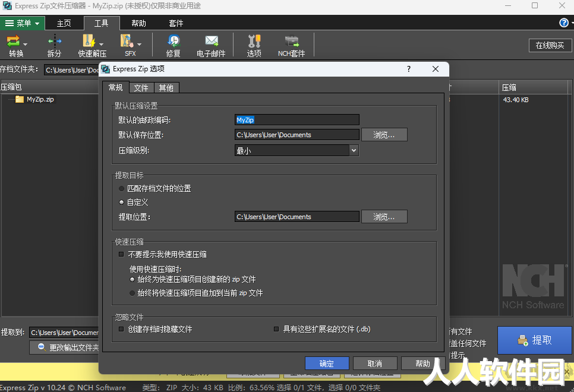Click the 在线购买 button

click(x=550, y=45)
